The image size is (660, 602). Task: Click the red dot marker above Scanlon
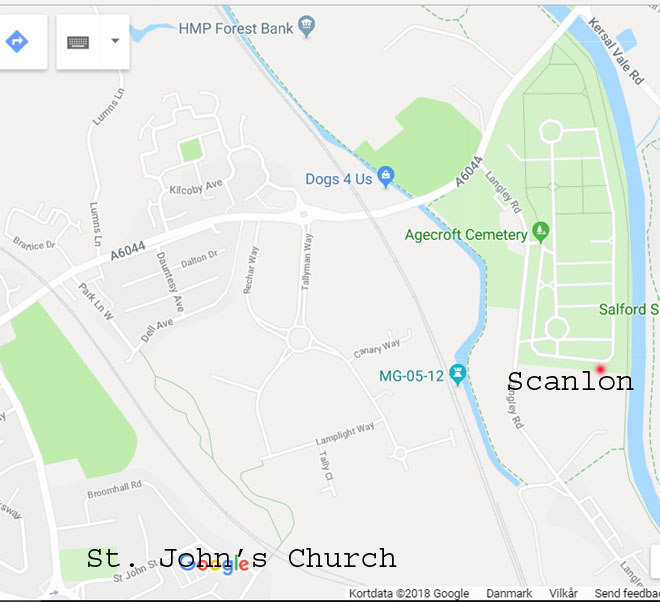600,369
